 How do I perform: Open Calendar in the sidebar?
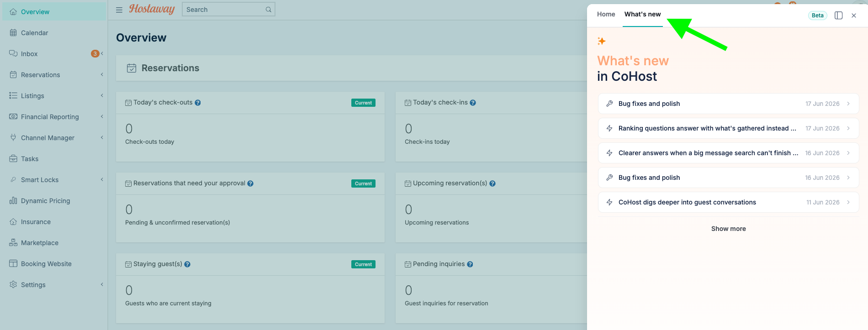pyautogui.click(x=54, y=33)
